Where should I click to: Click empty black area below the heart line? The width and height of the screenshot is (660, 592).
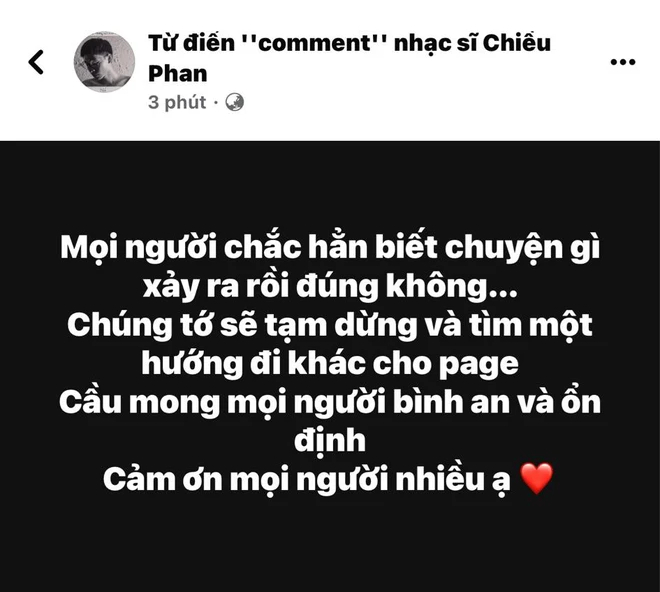(330, 547)
